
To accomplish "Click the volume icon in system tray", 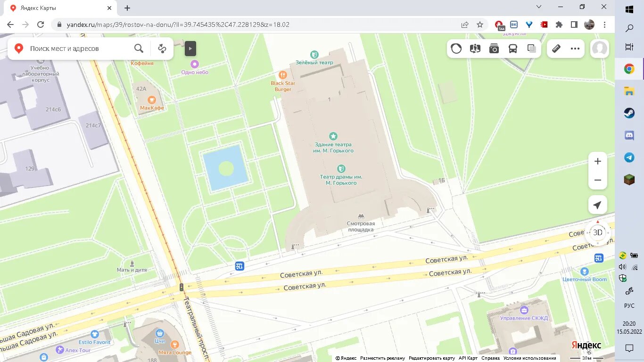I will click(x=622, y=267).
